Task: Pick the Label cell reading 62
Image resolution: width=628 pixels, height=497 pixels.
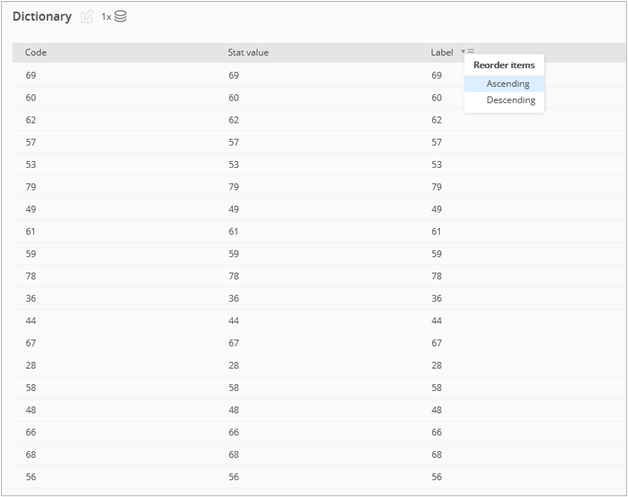Action: pyautogui.click(x=437, y=120)
